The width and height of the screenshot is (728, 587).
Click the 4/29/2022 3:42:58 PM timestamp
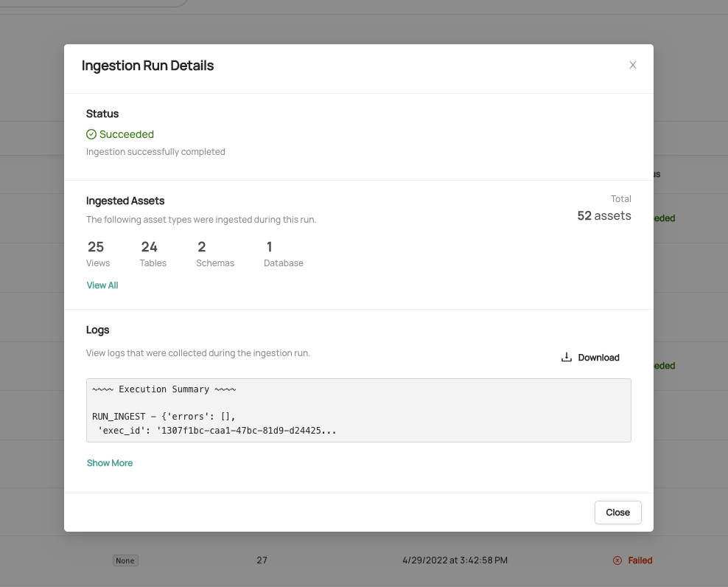[455, 560]
